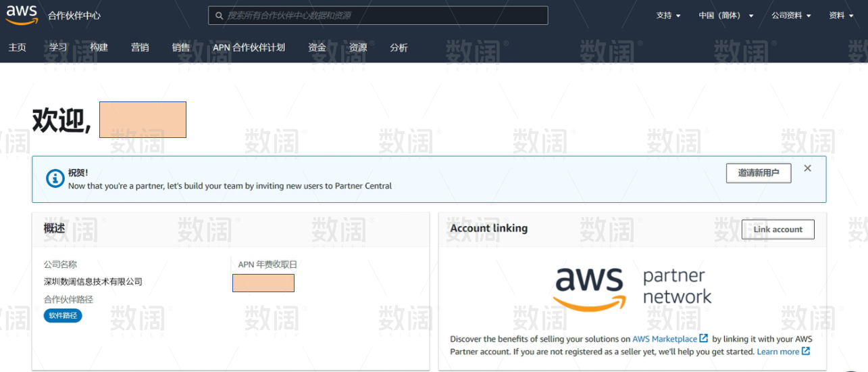The height and width of the screenshot is (372, 868).
Task: Click the search magnifier icon
Action: pyautogui.click(x=219, y=16)
